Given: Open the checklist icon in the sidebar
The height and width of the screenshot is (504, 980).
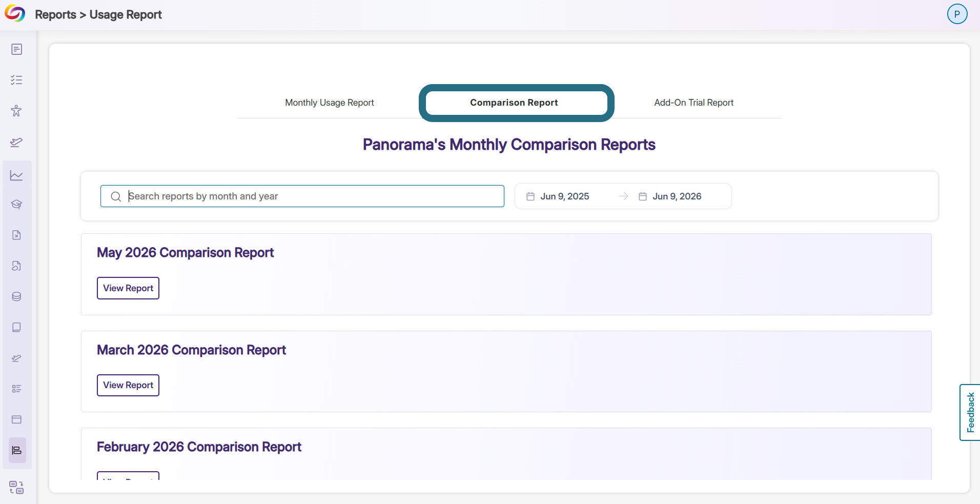Looking at the screenshot, I should (x=16, y=80).
